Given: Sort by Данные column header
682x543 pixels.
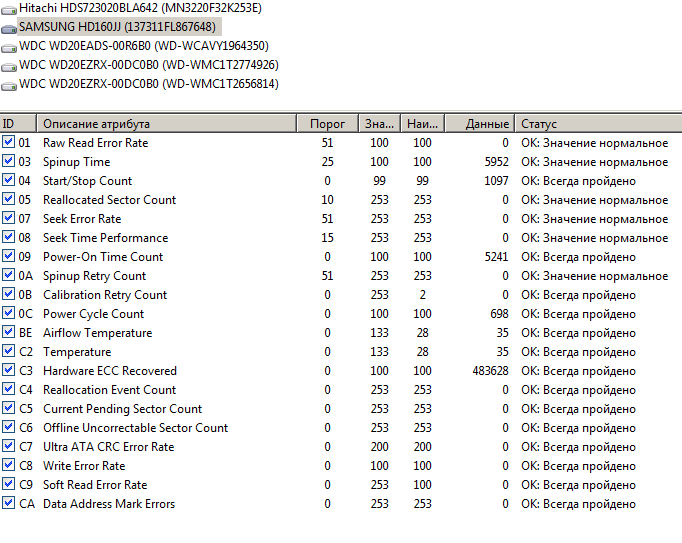Looking at the screenshot, I should [480, 124].
